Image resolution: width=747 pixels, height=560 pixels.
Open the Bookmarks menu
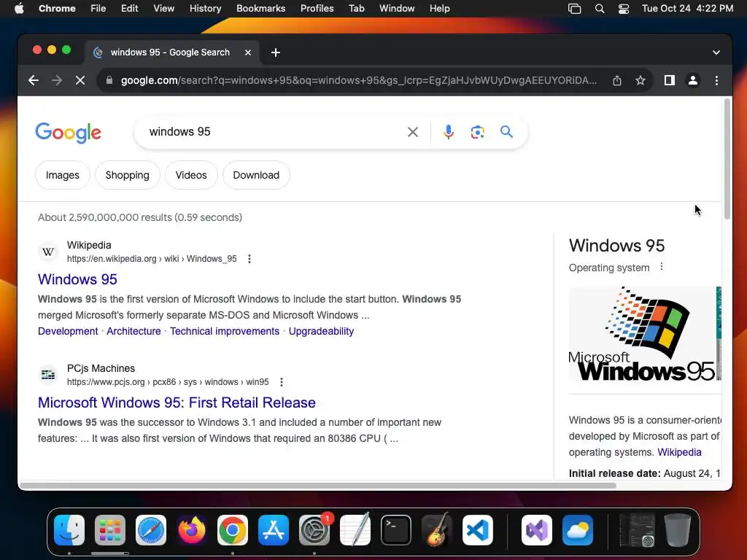click(x=261, y=9)
